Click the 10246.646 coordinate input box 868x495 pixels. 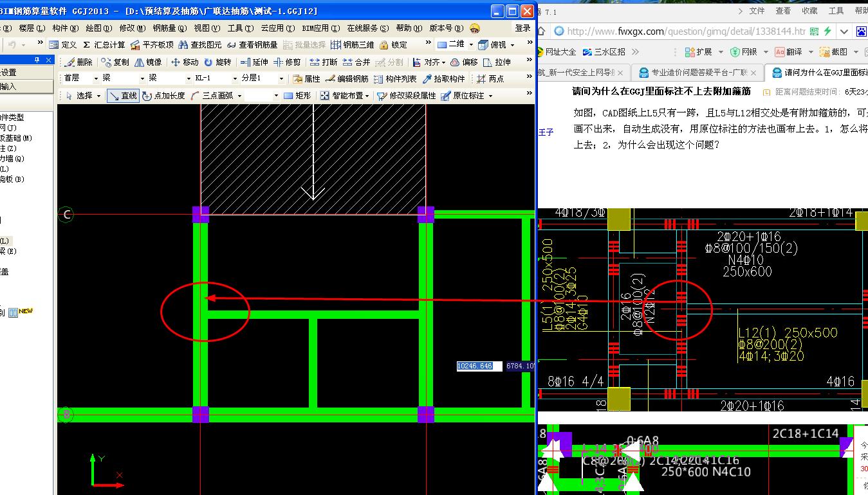click(478, 366)
